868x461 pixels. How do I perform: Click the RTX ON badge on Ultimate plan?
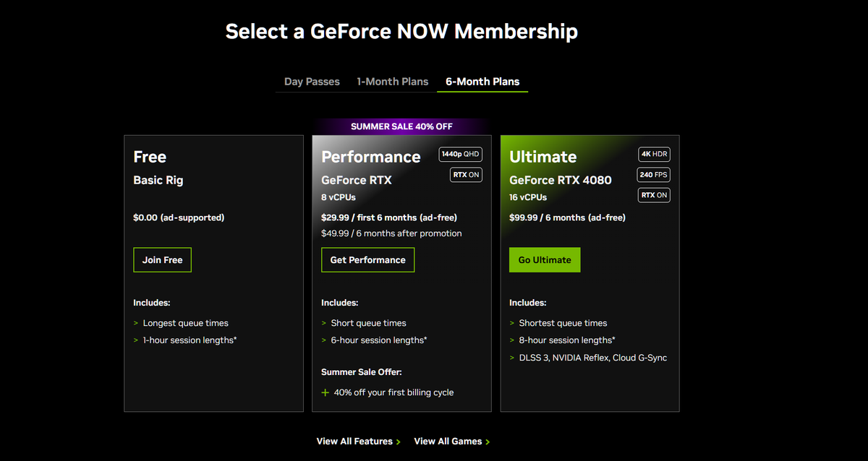pos(653,194)
